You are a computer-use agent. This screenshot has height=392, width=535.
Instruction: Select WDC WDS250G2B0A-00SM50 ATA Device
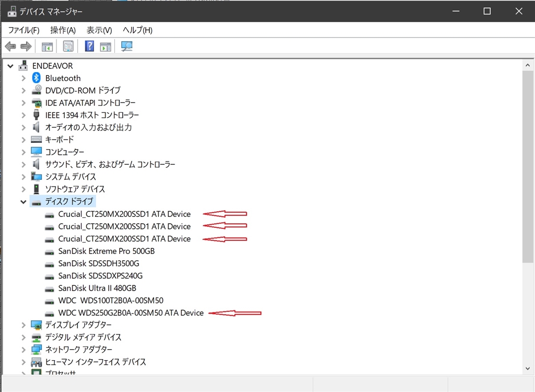point(131,313)
